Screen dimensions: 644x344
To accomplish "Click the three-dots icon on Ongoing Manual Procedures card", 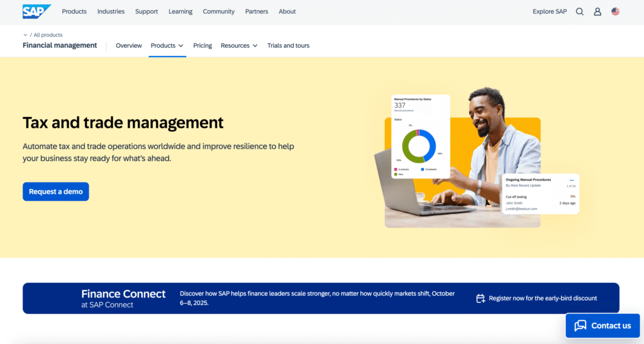I will click(572, 180).
